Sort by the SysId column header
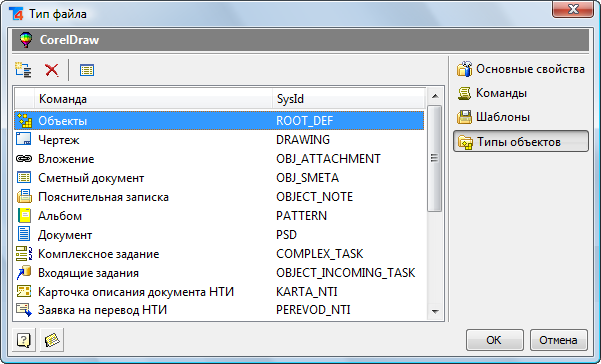Viewport: 601px width, 364px height. [x=348, y=99]
